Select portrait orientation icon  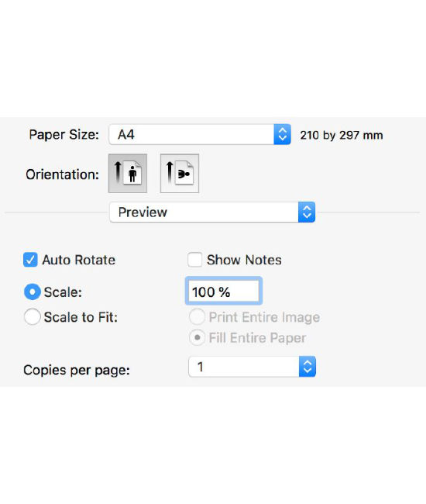point(128,174)
